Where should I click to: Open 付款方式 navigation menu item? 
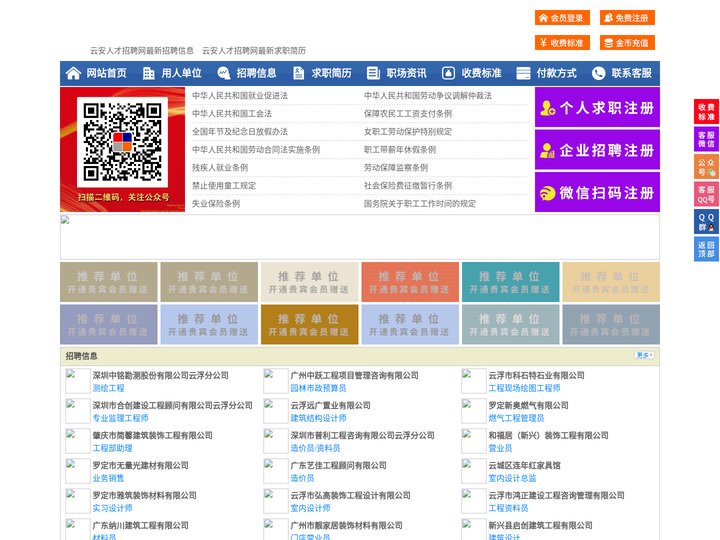[x=557, y=73]
